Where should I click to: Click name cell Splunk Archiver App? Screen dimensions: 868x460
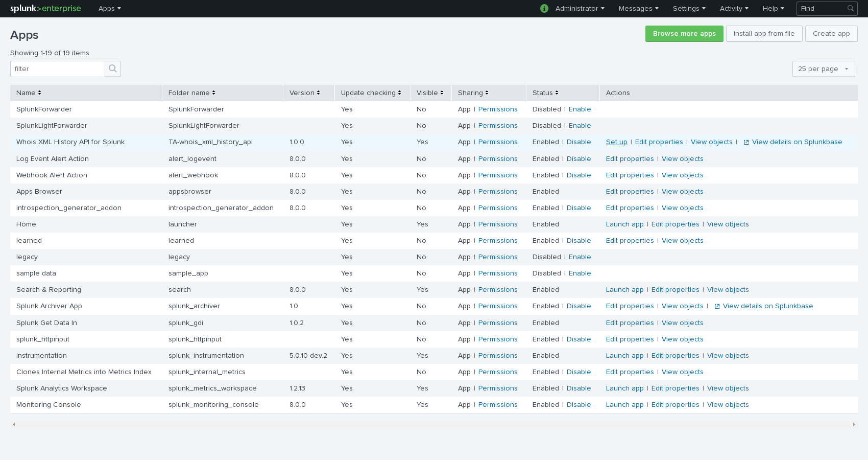pyautogui.click(x=49, y=306)
